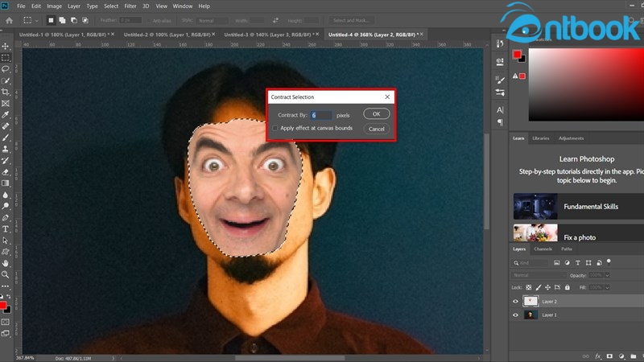
Task: Select the Horizontal Type tool
Action: [x=6, y=229]
